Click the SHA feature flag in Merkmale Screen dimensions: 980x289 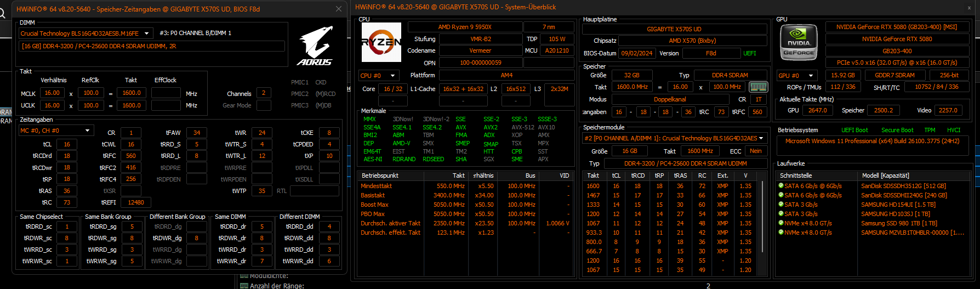coord(461,159)
